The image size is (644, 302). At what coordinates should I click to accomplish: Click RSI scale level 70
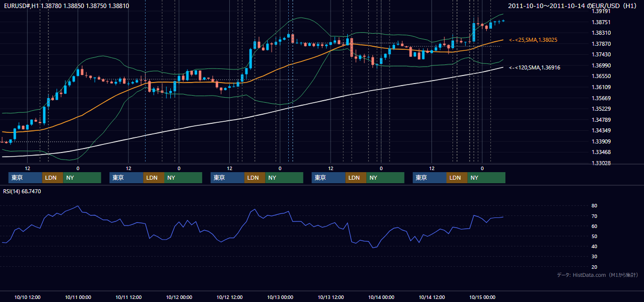594,216
